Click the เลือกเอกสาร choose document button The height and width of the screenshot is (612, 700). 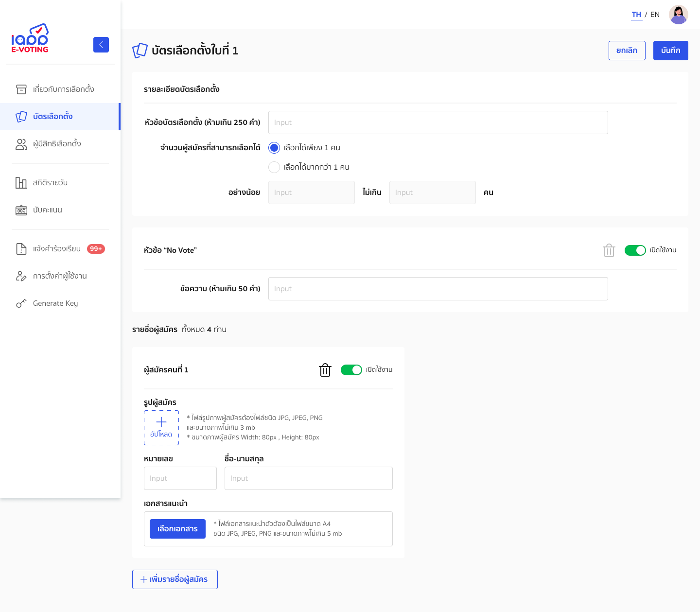pyautogui.click(x=177, y=529)
